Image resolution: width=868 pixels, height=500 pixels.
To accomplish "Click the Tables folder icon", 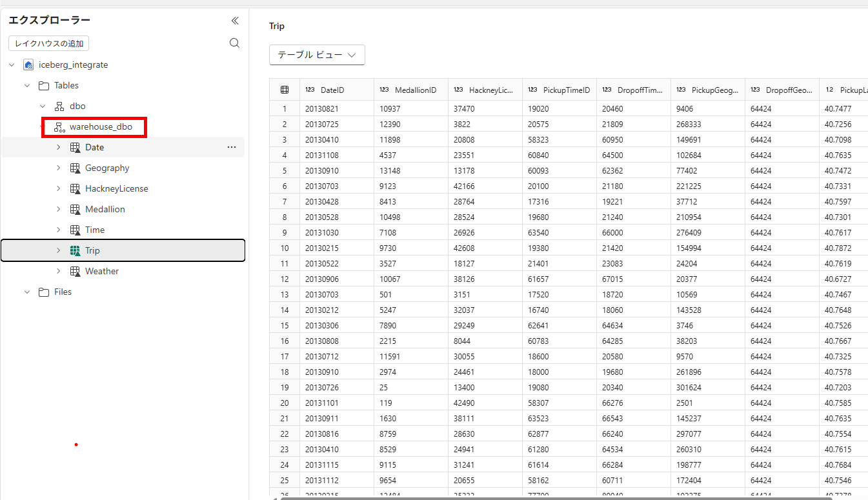I will pos(44,85).
